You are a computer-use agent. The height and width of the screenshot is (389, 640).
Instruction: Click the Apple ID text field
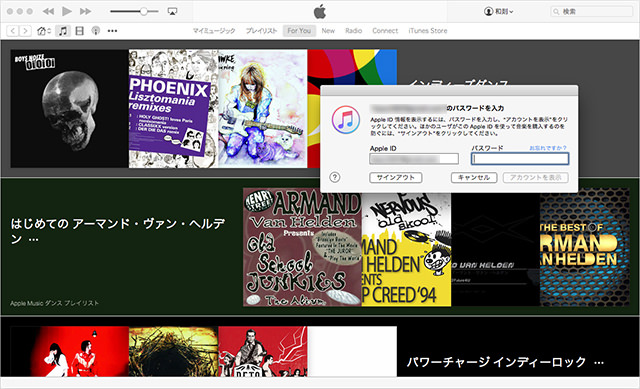tap(414, 159)
